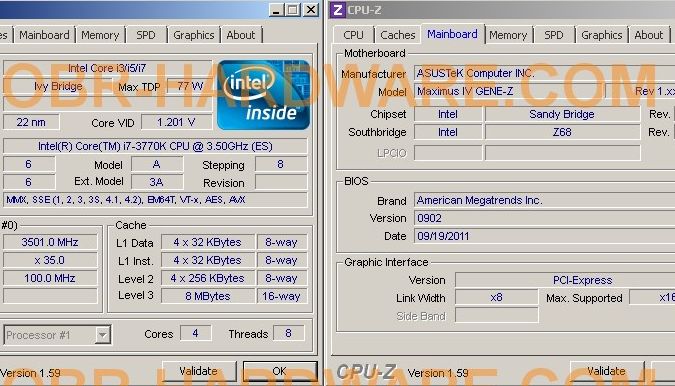Viewport: 675px width, 386px height.
Task: Open the Graphics tab in left window
Action: click(x=194, y=35)
